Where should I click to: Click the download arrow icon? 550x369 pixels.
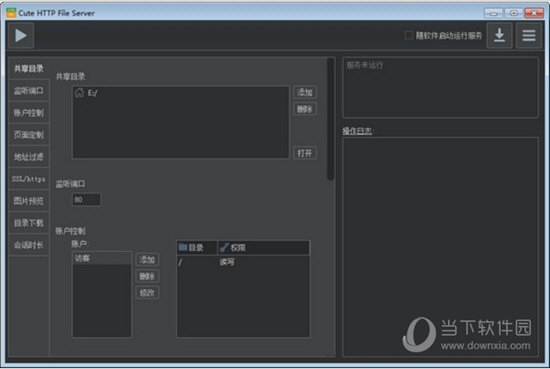(x=499, y=35)
